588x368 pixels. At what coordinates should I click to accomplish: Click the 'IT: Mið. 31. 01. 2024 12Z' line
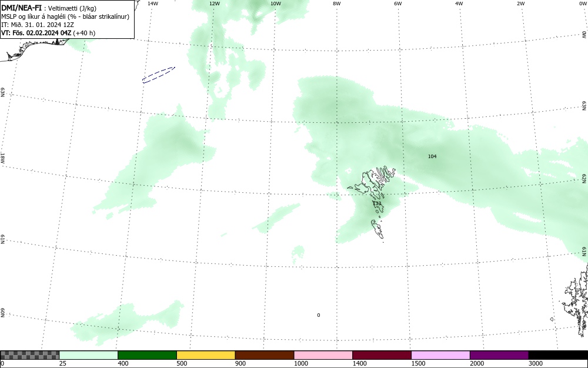38,25
